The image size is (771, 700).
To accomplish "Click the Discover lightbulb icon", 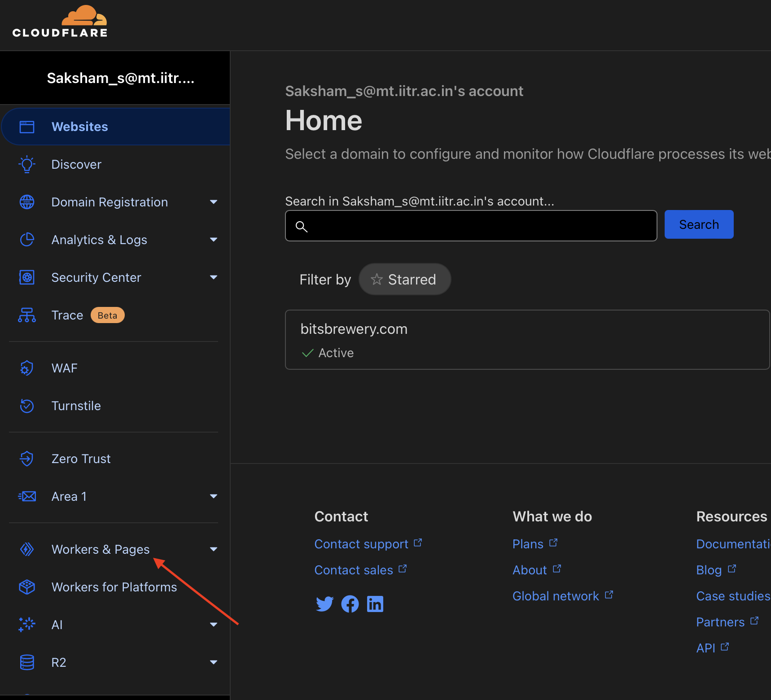I will pyautogui.click(x=27, y=165).
